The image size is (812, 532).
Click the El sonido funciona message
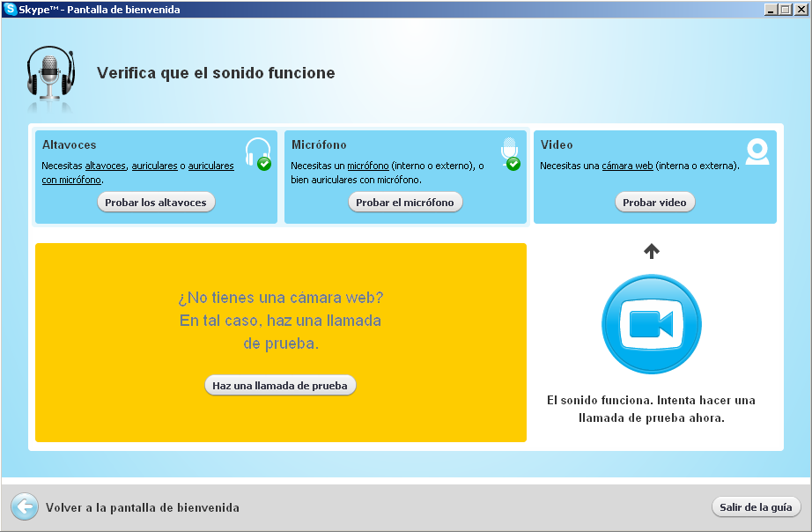tap(652, 409)
